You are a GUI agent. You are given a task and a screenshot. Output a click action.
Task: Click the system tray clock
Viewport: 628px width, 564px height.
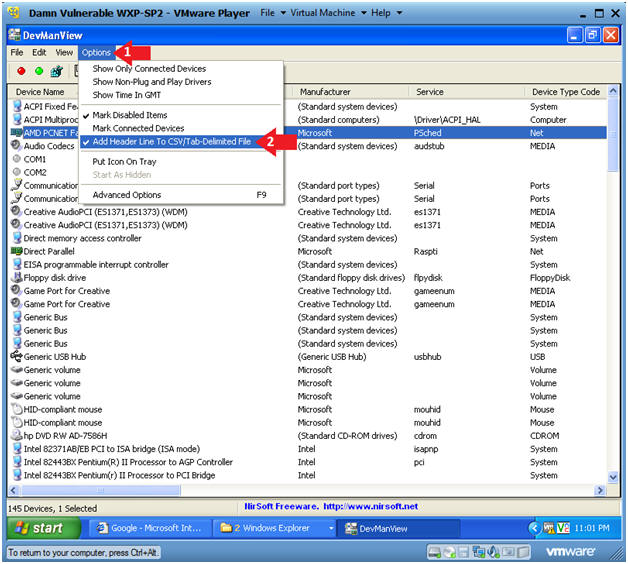tap(592, 528)
